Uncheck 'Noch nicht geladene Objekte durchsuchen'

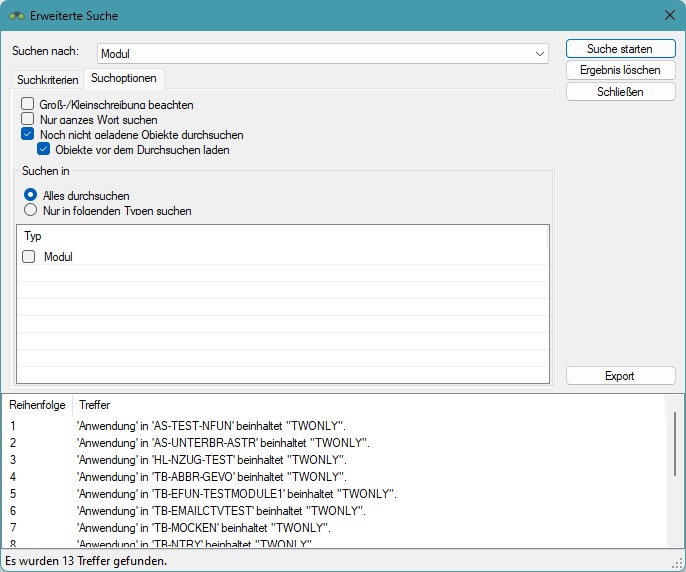28,134
